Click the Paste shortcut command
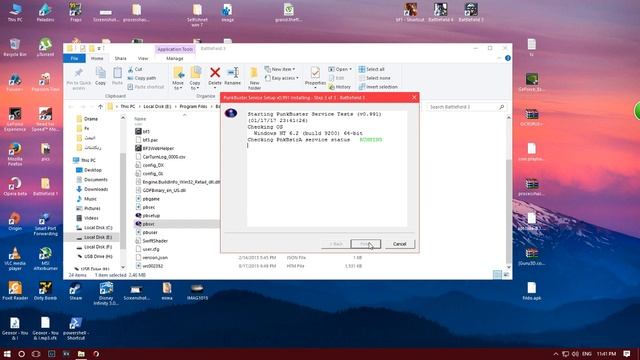The height and width of the screenshot is (360, 640). coord(146,87)
